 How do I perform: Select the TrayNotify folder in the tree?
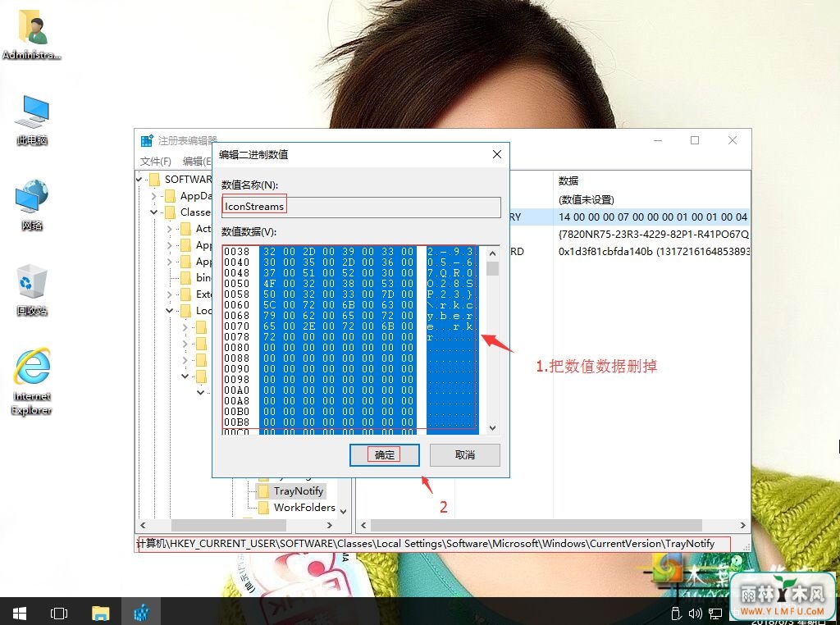(299, 490)
